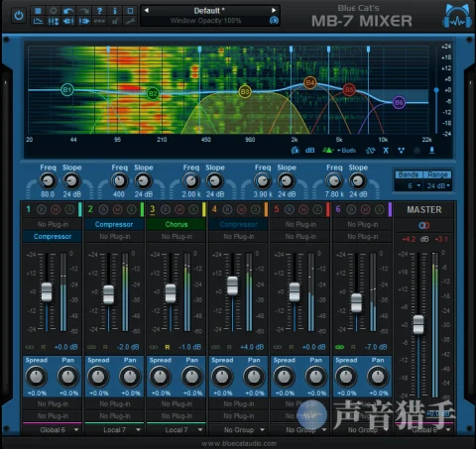The width and height of the screenshot is (476, 449).
Task: Open the help question mark icon
Action: [99, 11]
